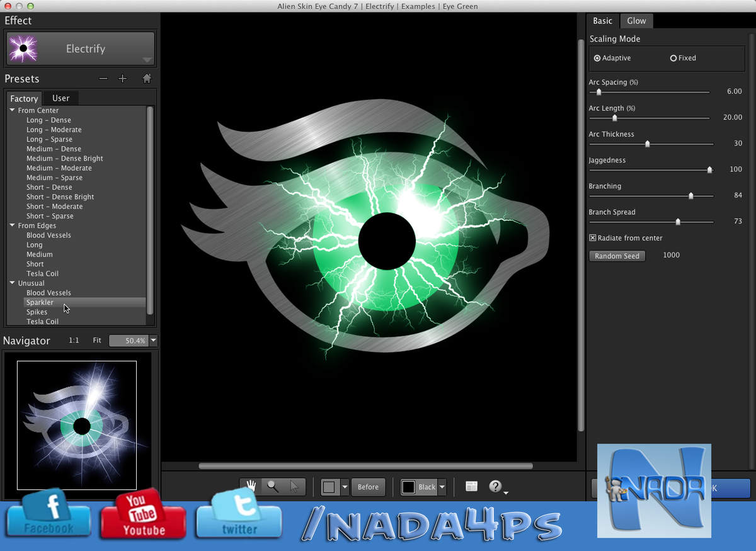756x551 pixels.
Task: Open the Basic settings tab
Action: tap(602, 21)
